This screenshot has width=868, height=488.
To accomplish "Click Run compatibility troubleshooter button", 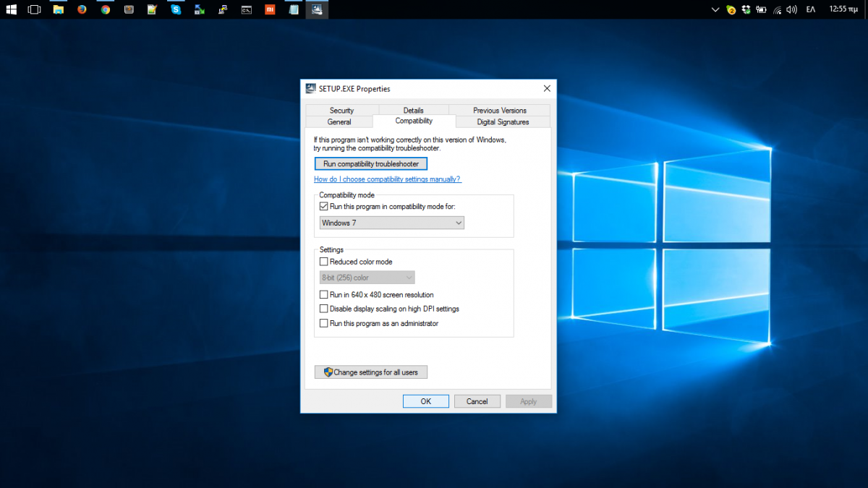I will [x=371, y=164].
